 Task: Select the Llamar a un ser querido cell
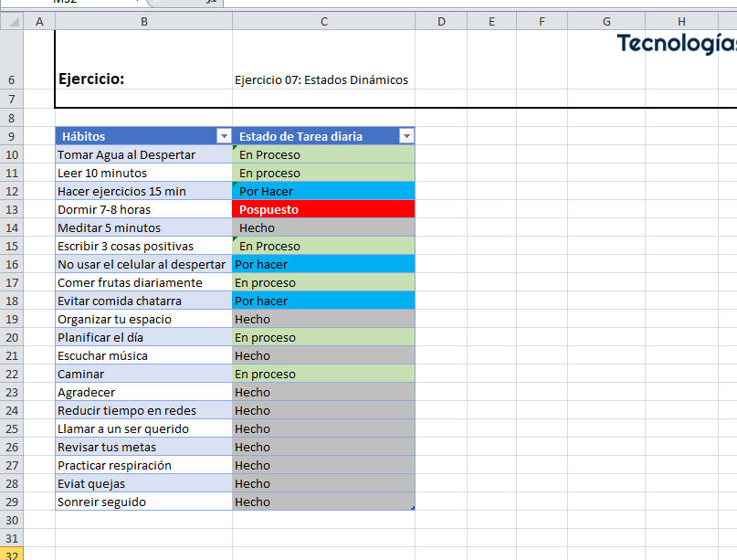pyautogui.click(x=143, y=428)
